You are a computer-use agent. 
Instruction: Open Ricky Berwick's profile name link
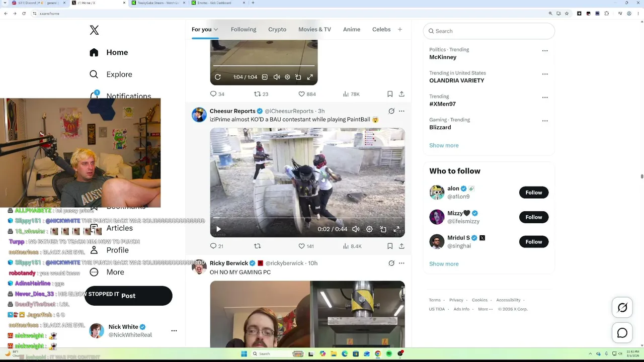[x=229, y=263]
